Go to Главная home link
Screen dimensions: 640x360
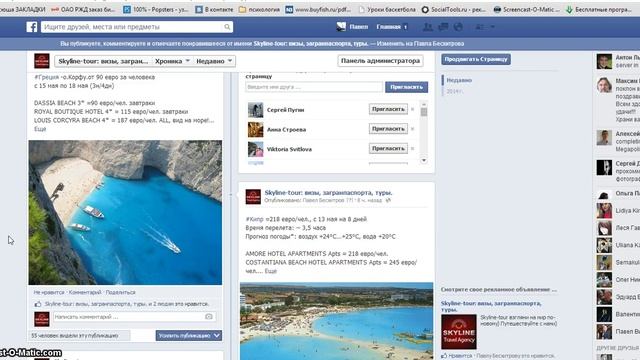[x=388, y=27]
